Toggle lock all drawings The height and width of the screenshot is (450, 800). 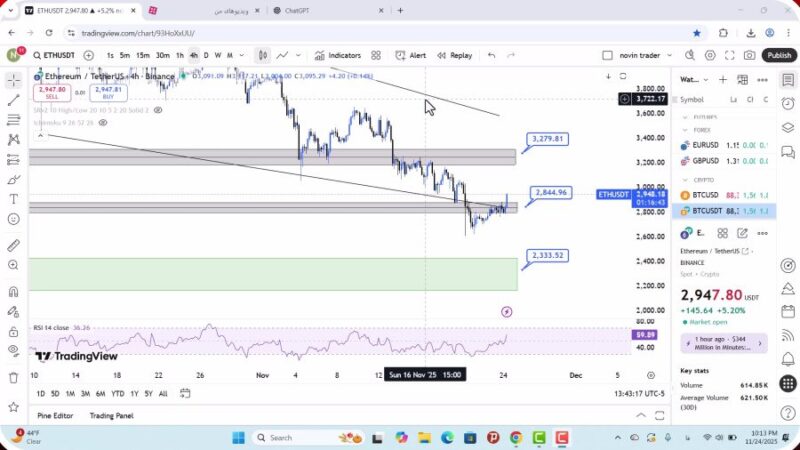pyautogui.click(x=13, y=330)
